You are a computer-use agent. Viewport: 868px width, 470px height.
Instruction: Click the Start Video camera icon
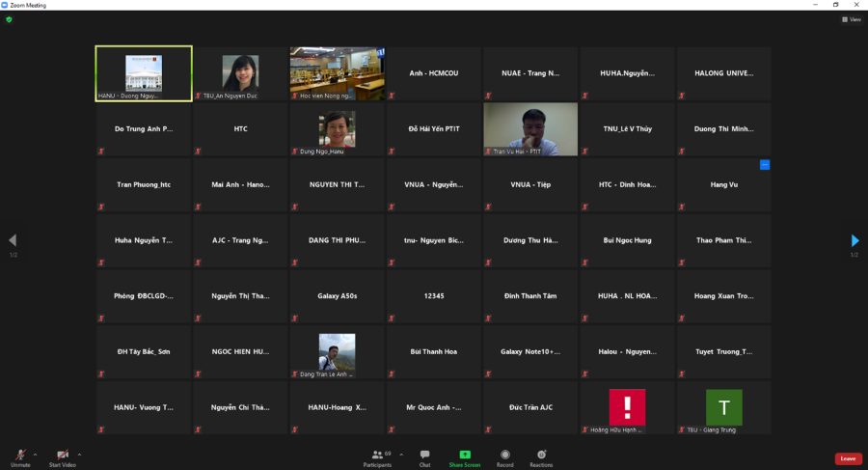pyautogui.click(x=63, y=455)
